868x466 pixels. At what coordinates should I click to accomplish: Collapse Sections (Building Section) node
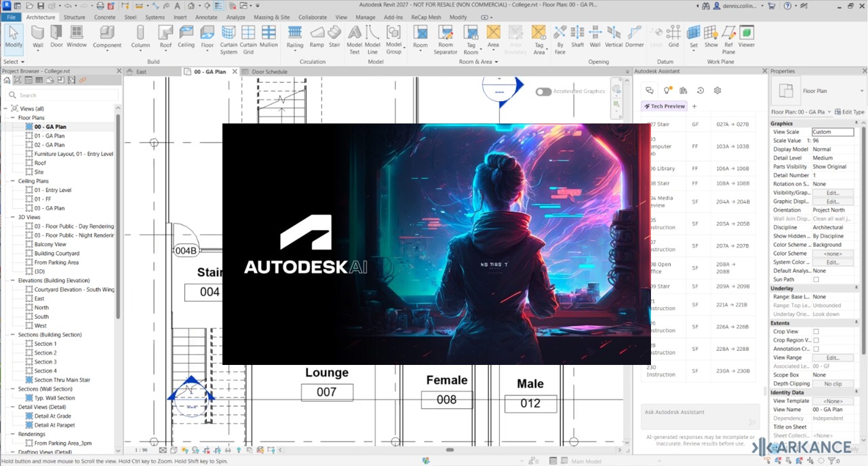12,334
